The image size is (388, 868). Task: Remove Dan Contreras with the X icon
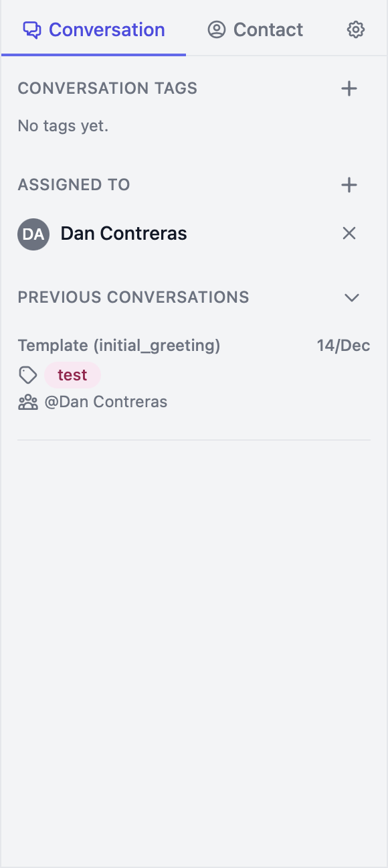click(349, 234)
